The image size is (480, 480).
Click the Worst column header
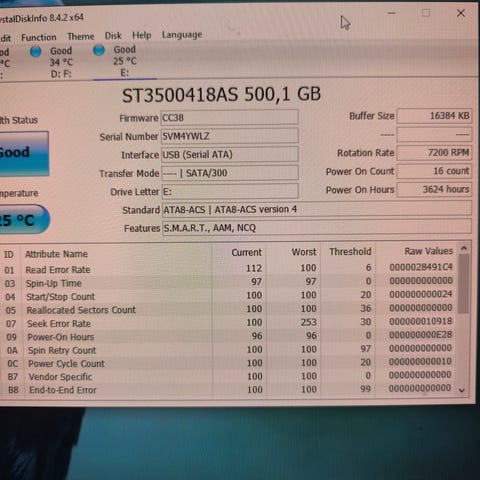point(304,252)
